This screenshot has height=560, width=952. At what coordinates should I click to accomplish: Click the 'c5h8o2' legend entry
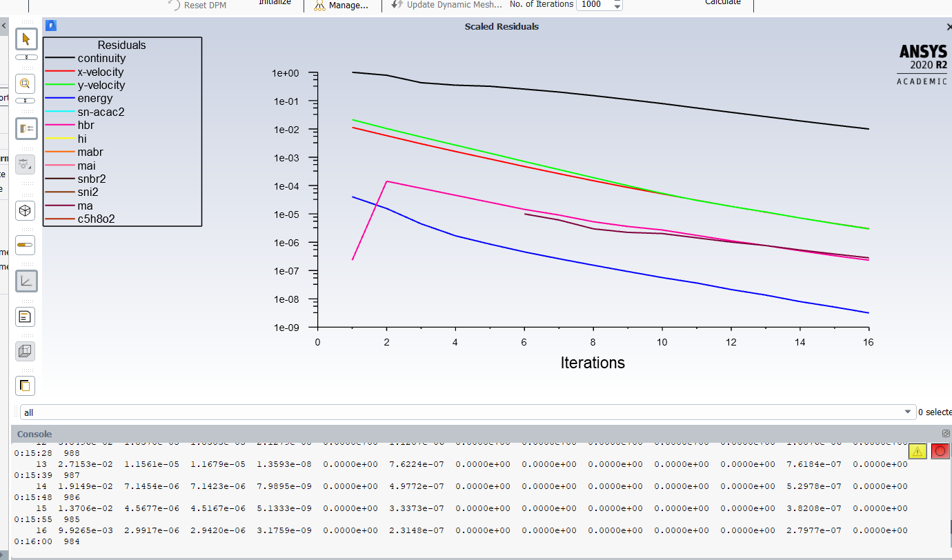click(97, 219)
